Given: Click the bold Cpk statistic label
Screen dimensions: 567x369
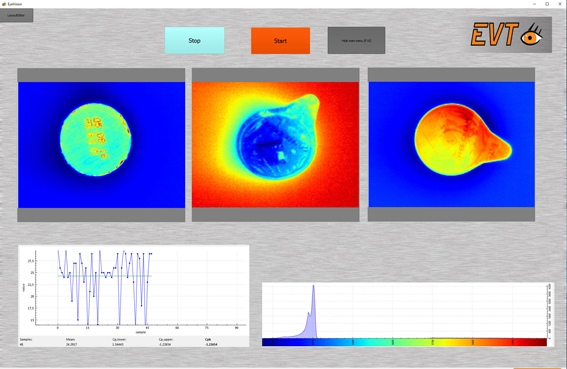Looking at the screenshot, I should [x=208, y=339].
